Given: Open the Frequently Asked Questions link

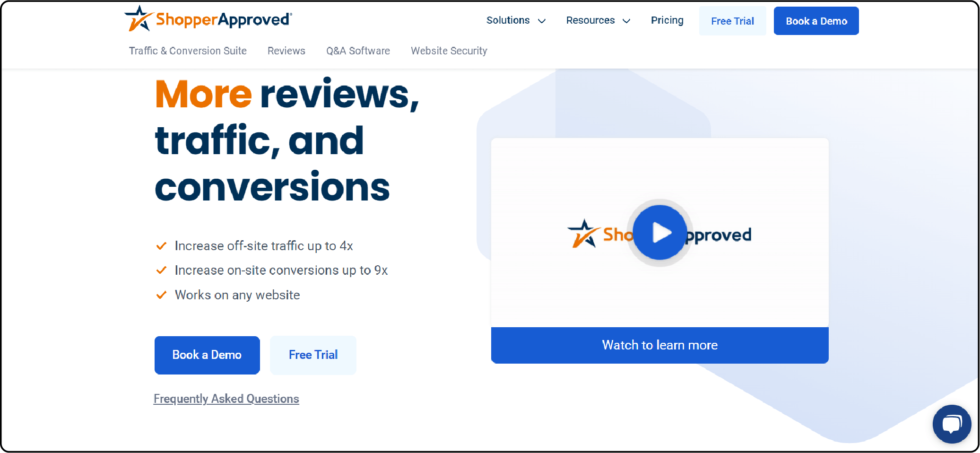Looking at the screenshot, I should (226, 399).
